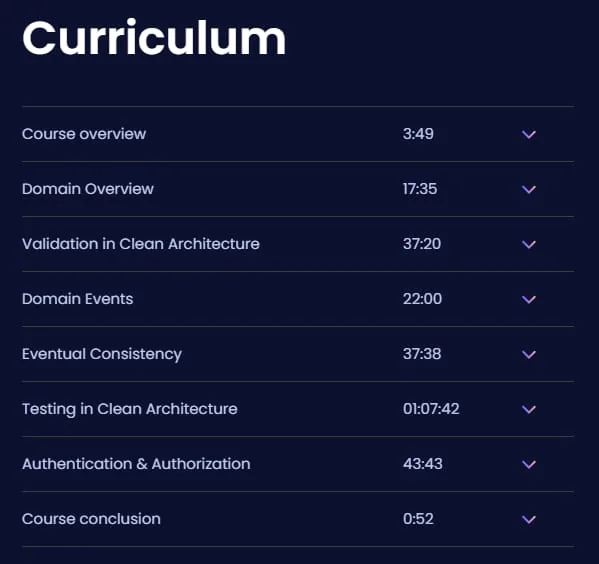The width and height of the screenshot is (599, 564).
Task: Open Testing in Clean Architecture title
Action: click(x=130, y=410)
